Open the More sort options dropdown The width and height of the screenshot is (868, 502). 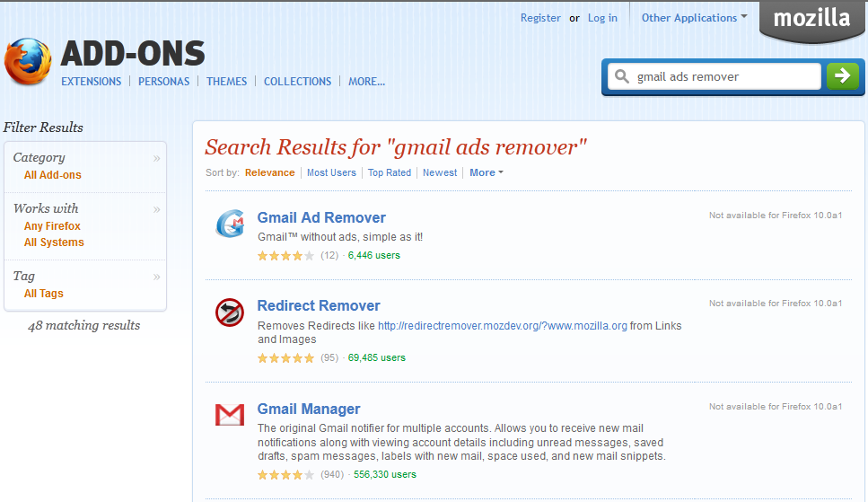(x=486, y=172)
